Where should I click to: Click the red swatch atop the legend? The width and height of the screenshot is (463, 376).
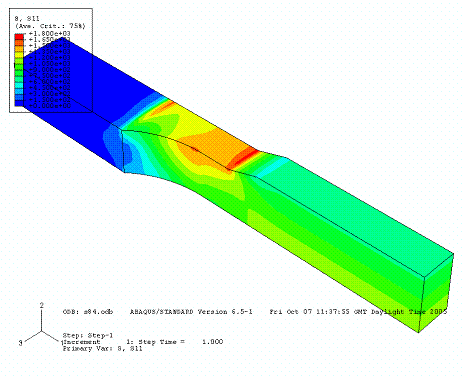[x=19, y=36]
